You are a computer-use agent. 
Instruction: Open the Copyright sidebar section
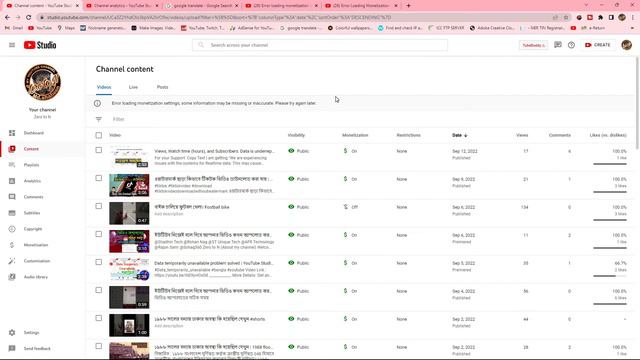42,229
